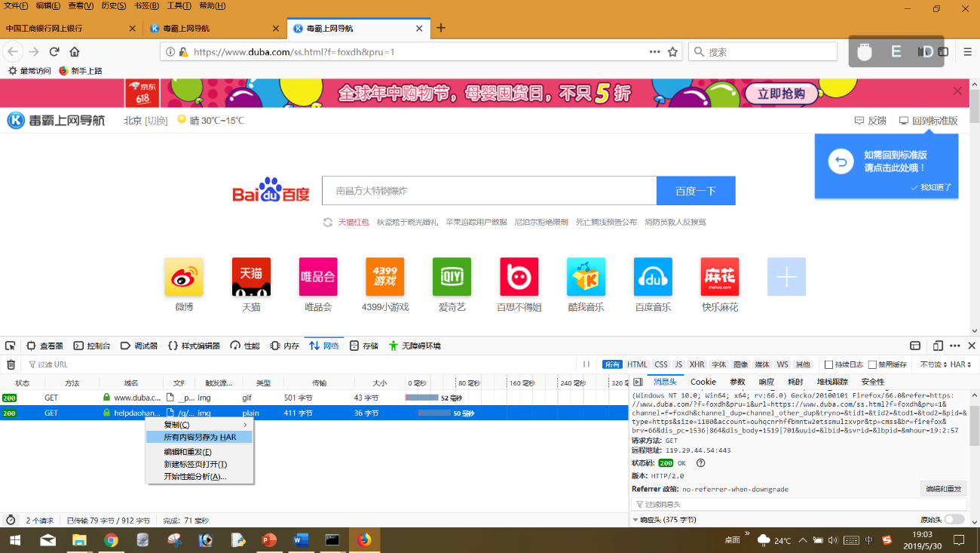Filter requests by JS type
This screenshot has height=553, width=980.
[678, 365]
